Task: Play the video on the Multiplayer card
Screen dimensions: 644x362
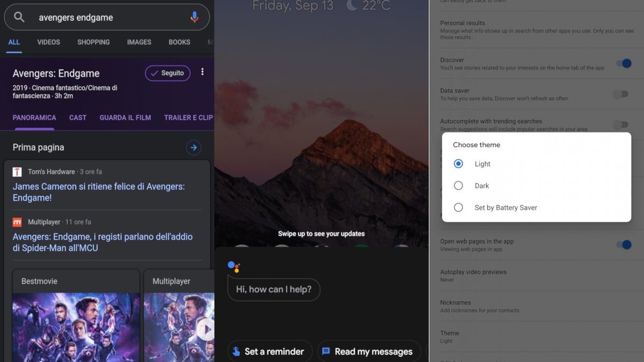Action: [206, 330]
